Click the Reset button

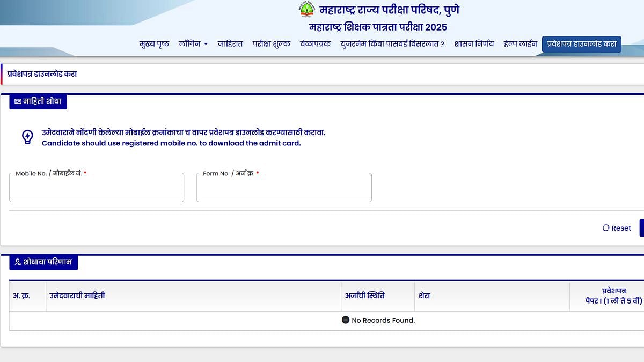pos(617,228)
